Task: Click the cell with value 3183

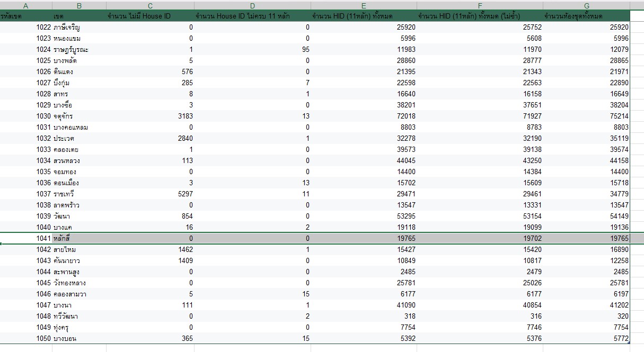Action: point(150,116)
